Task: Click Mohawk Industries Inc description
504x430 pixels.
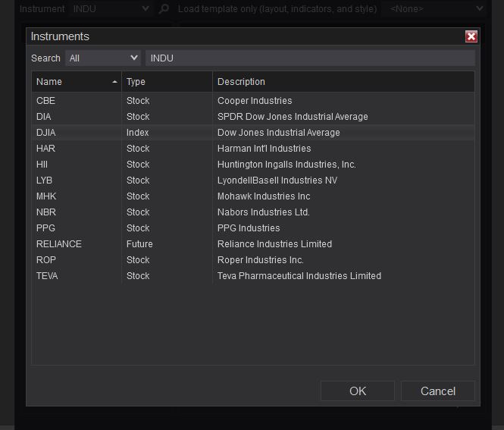Action: point(264,196)
